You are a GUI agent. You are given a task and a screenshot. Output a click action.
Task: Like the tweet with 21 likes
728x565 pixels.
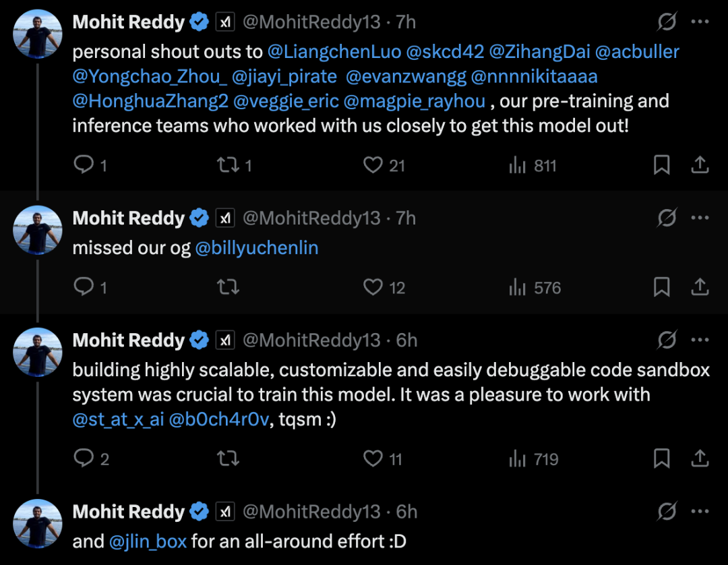373,165
